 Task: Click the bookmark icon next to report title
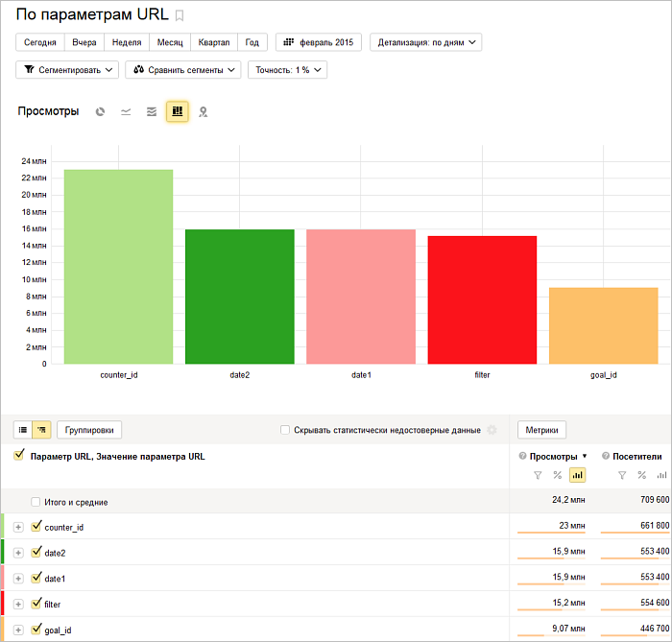click(x=180, y=16)
